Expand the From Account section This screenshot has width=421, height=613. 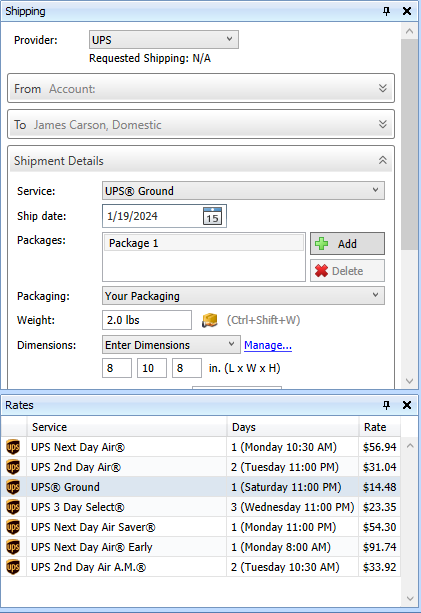[x=201, y=88]
